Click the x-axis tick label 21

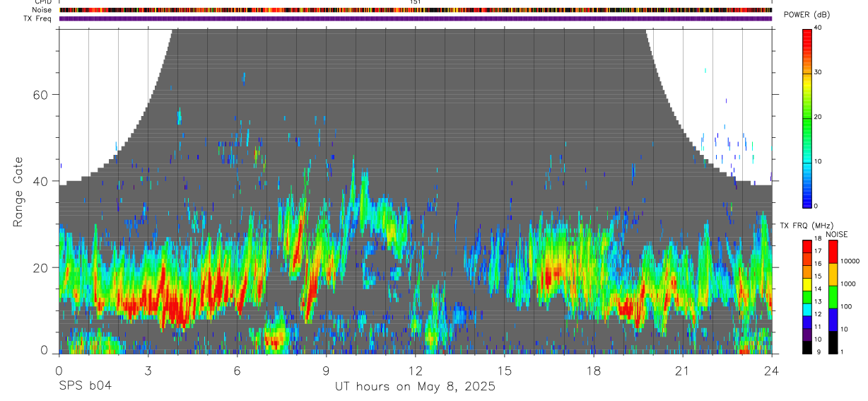coord(683,371)
